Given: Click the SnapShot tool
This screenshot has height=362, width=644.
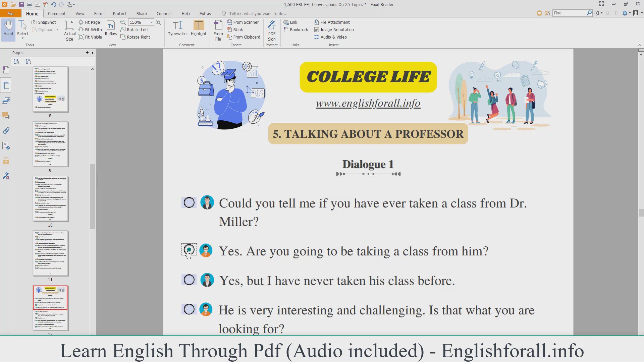Looking at the screenshot, I should (44, 22).
